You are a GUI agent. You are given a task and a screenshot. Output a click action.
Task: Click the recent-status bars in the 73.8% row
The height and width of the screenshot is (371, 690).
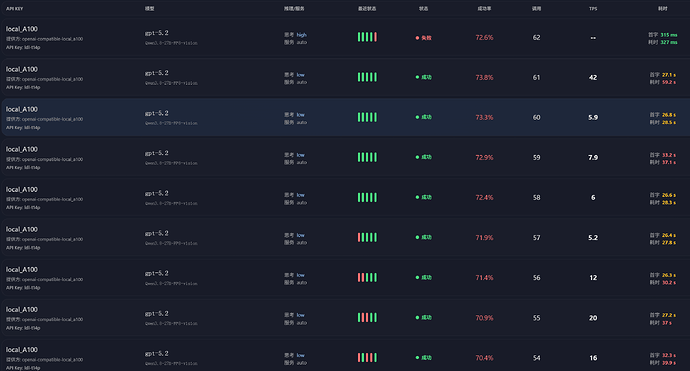tap(367, 77)
